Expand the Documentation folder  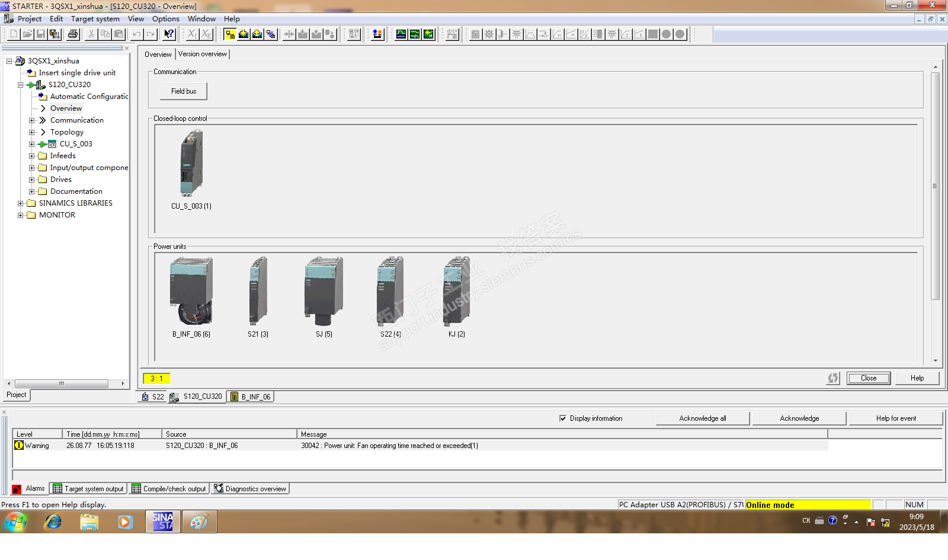pyautogui.click(x=32, y=191)
